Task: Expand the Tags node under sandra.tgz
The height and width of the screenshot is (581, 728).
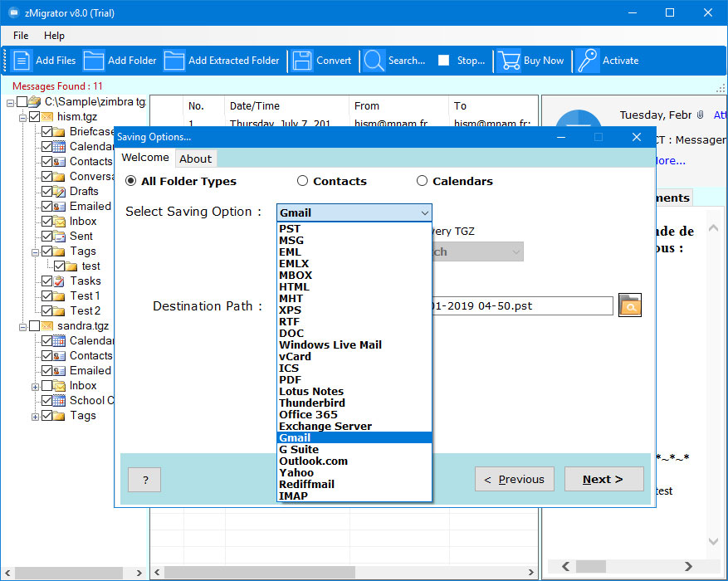Action: pyautogui.click(x=35, y=417)
